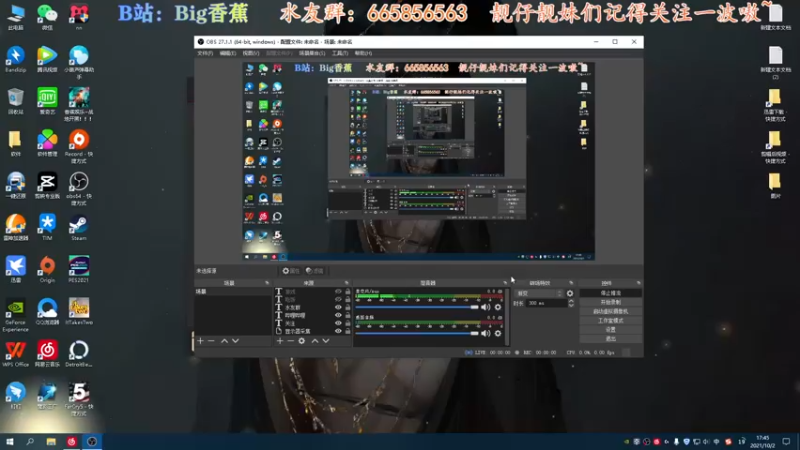Viewport: 800px width, 450px height.
Task: Open the WPS Office desktop icon
Action: tap(15, 354)
